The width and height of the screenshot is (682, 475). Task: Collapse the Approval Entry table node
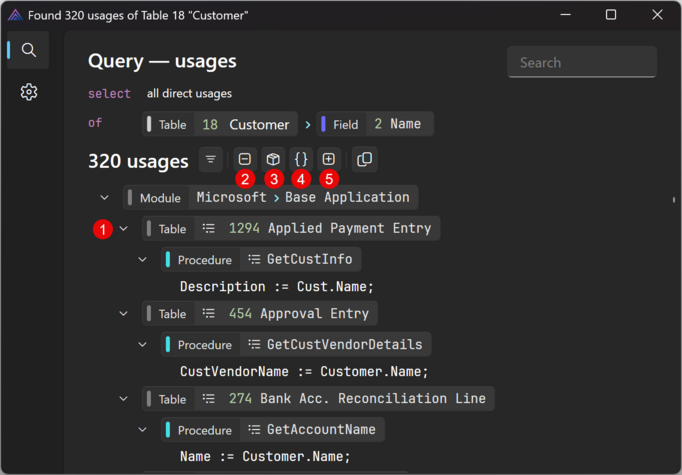[x=124, y=314]
